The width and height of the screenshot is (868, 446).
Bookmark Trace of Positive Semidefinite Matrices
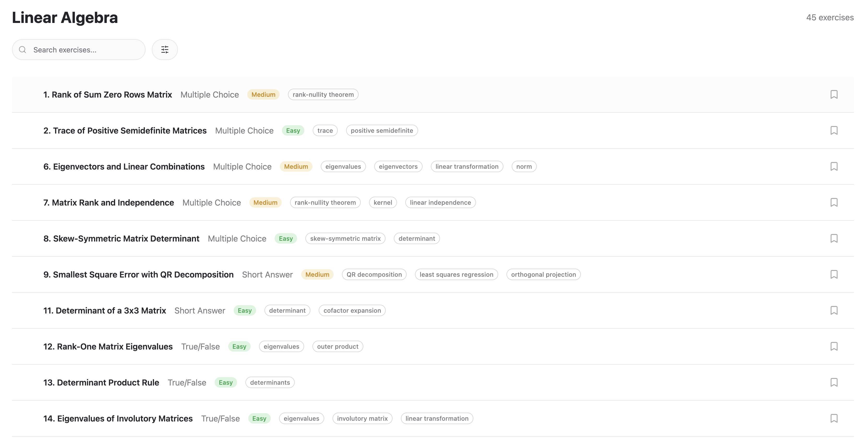pyautogui.click(x=834, y=130)
